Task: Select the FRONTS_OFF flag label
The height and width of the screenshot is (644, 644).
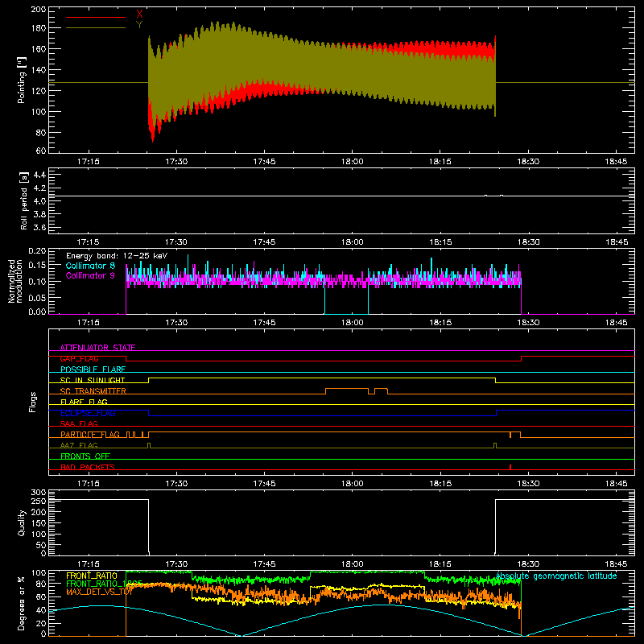Action: (x=85, y=456)
